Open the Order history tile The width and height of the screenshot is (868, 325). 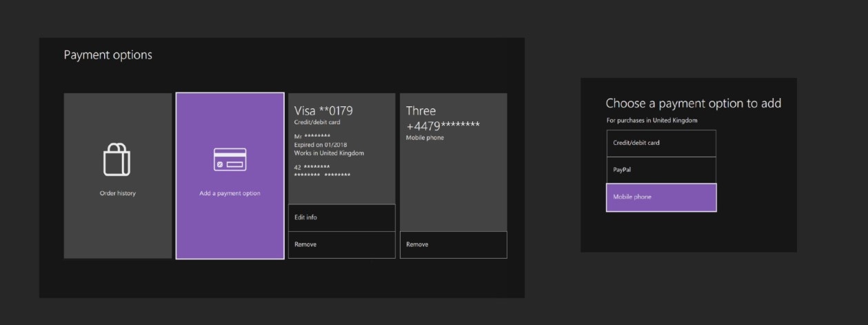pyautogui.click(x=117, y=176)
